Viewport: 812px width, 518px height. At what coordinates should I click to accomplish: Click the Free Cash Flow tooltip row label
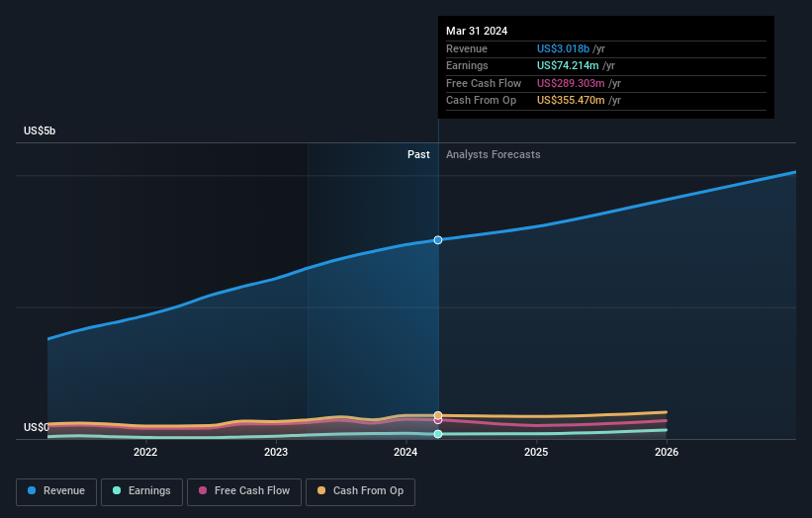(x=484, y=83)
